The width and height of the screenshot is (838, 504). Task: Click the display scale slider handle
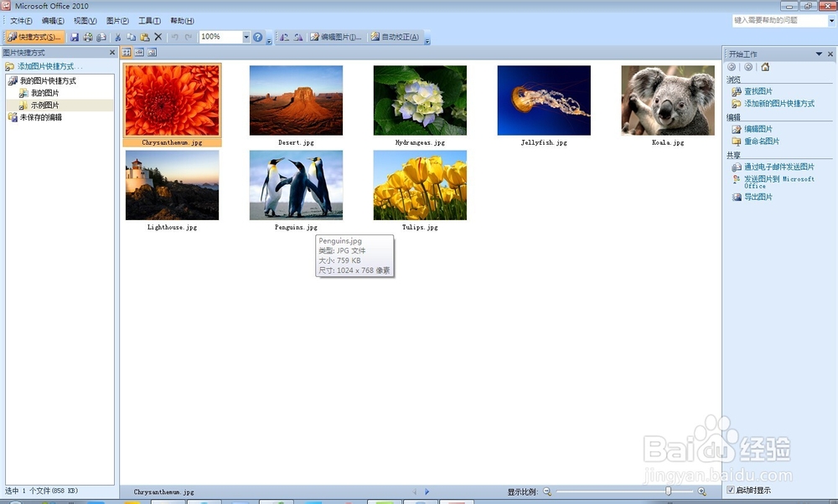668,491
